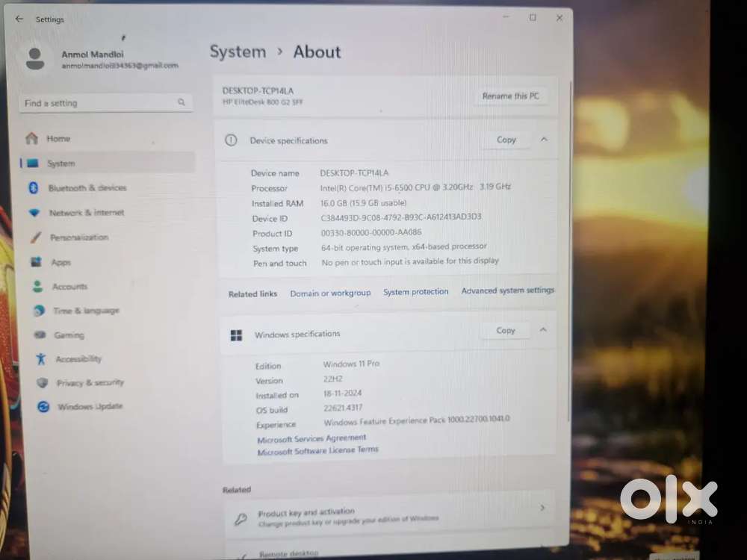
Task: Select Home in the sidebar
Action: pos(58,139)
